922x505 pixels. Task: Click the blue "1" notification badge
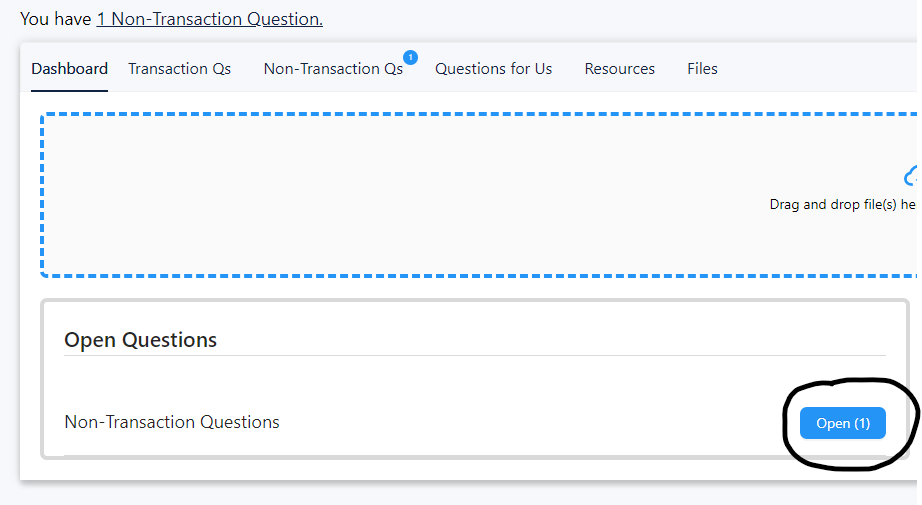click(x=410, y=57)
